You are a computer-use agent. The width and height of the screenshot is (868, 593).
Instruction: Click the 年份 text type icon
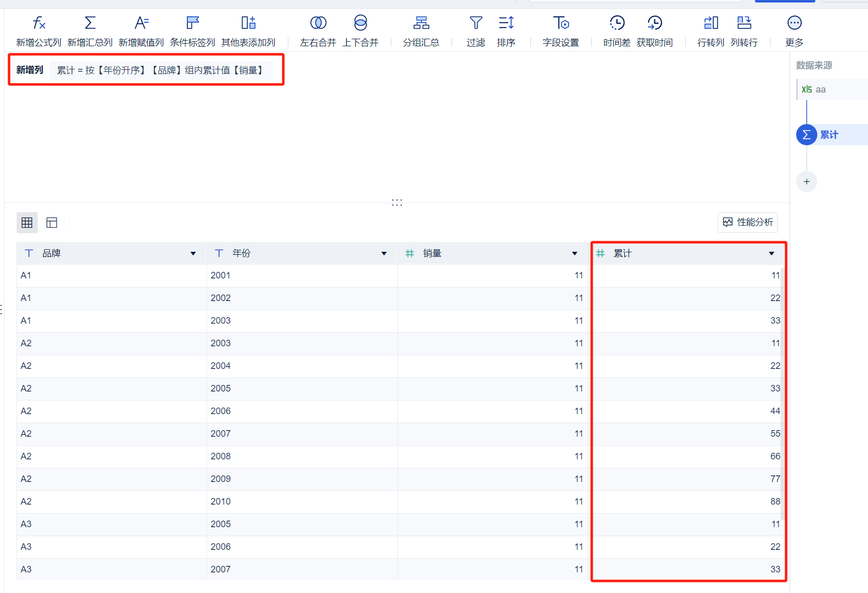219,253
